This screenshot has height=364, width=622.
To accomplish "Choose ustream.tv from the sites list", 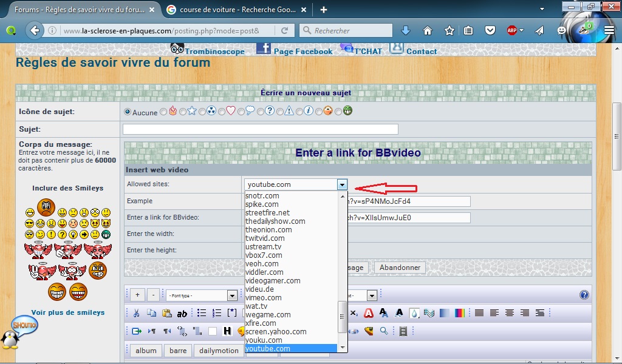I will (291, 247).
